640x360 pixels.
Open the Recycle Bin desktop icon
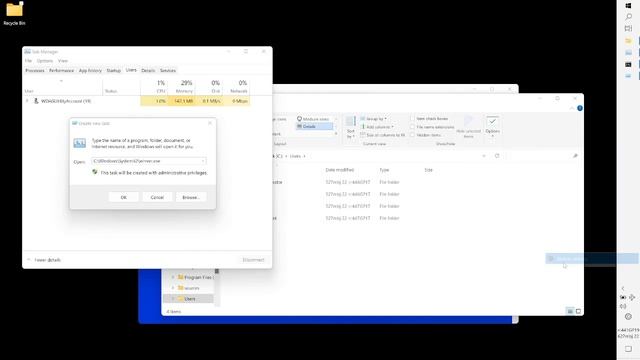click(14, 13)
